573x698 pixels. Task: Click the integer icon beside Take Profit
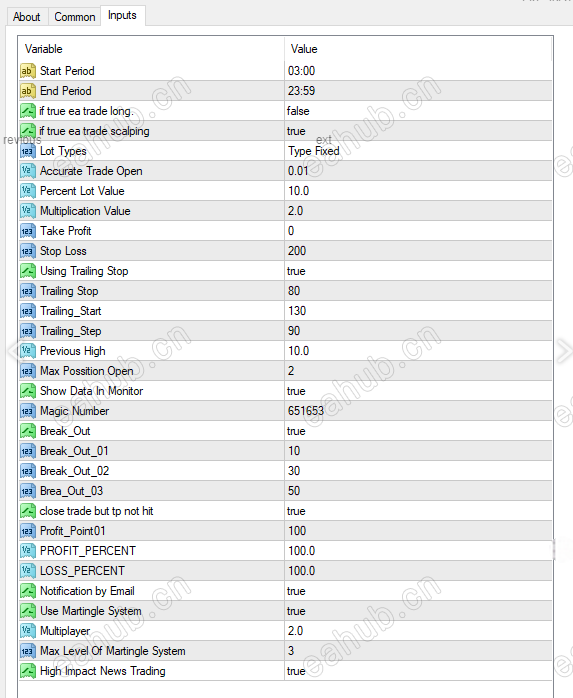pyautogui.click(x=28, y=231)
